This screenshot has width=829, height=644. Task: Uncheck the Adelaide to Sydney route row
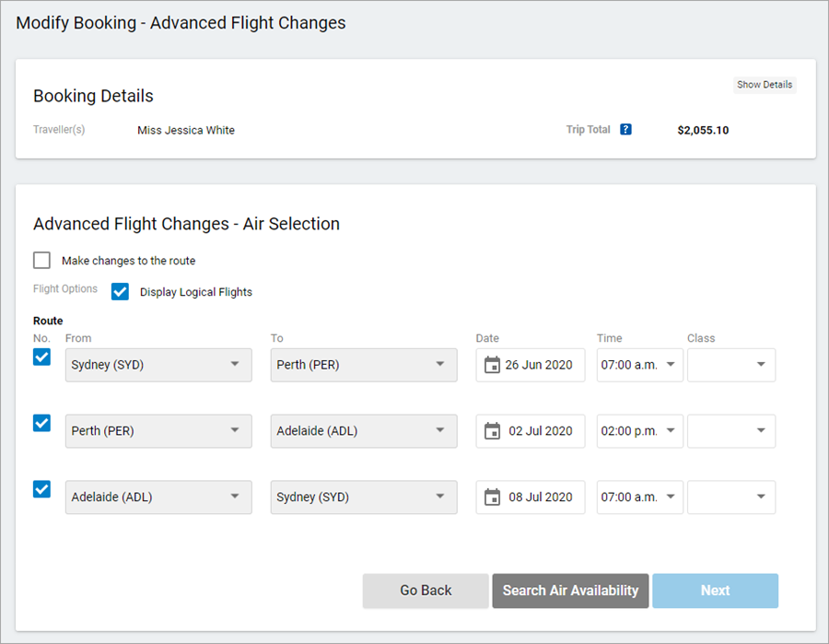pyautogui.click(x=41, y=489)
